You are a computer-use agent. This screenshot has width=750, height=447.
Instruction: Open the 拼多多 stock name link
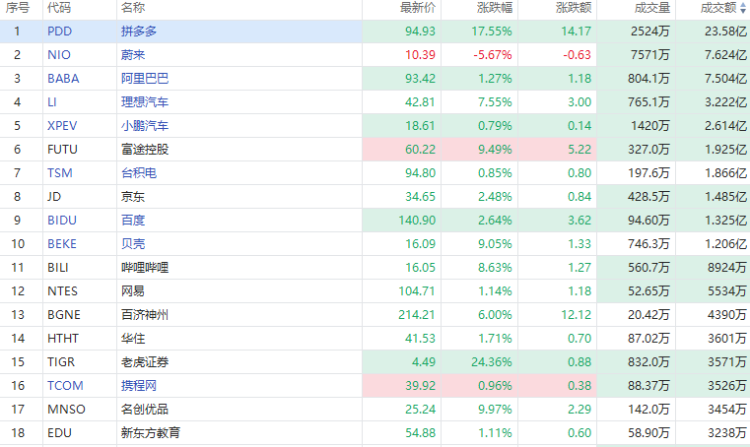click(x=139, y=31)
